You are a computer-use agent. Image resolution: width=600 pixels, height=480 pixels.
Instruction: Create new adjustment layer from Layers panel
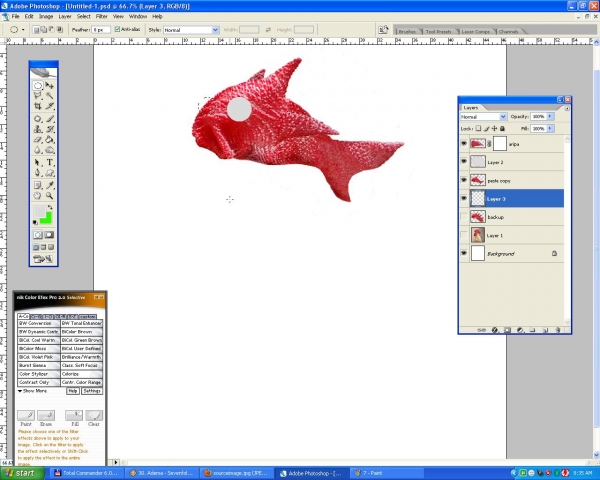point(520,330)
